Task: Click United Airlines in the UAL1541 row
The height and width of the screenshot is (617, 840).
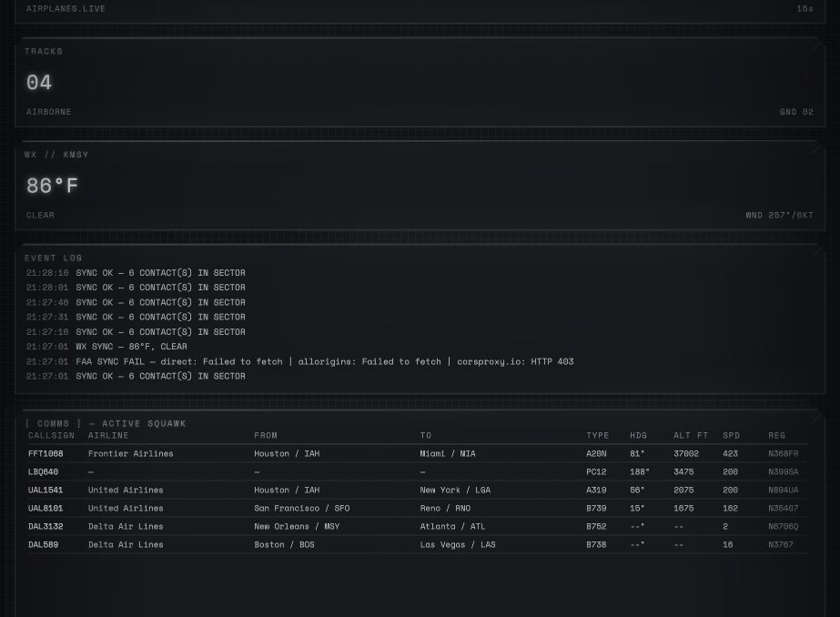Action: pyautogui.click(x=126, y=491)
